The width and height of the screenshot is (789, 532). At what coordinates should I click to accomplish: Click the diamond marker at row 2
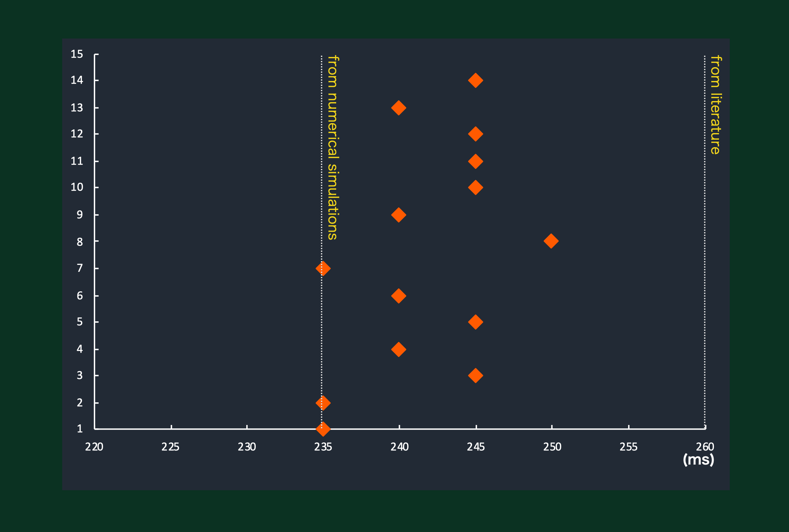(x=323, y=403)
